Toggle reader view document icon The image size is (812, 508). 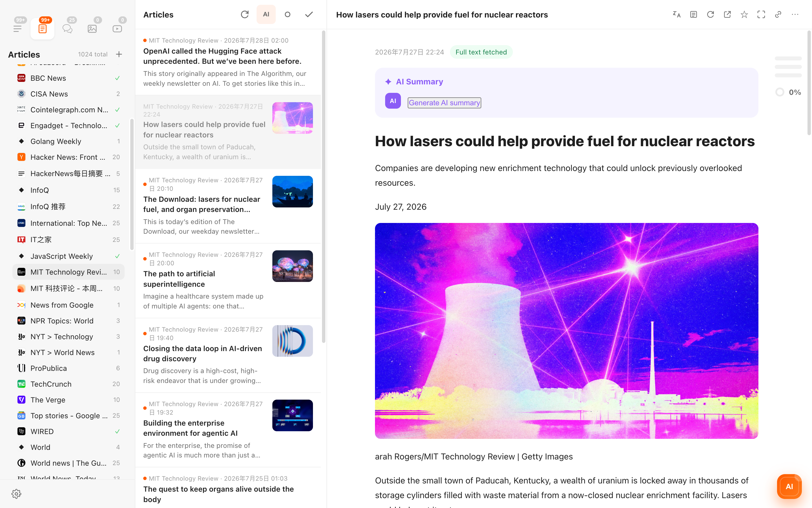coord(694,14)
